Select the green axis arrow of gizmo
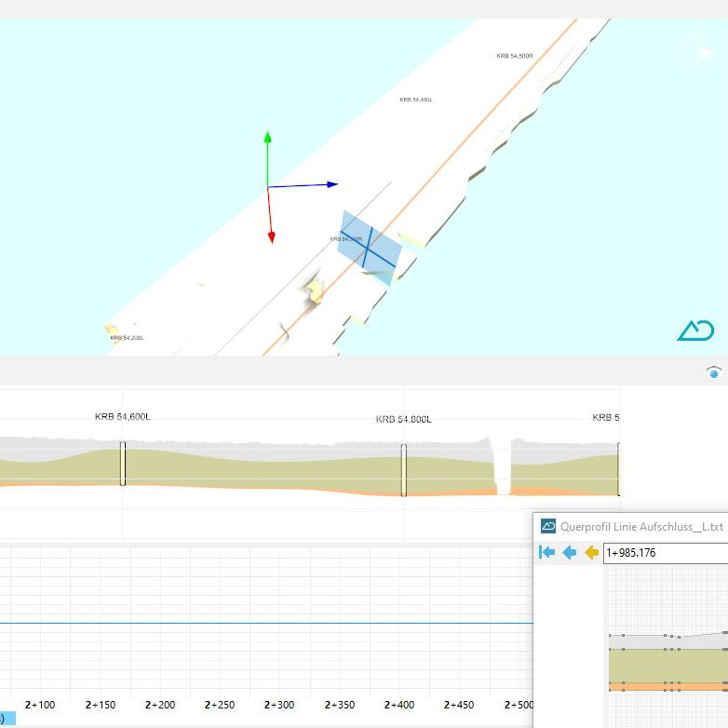Image resolution: width=728 pixels, height=728 pixels. pos(267,138)
